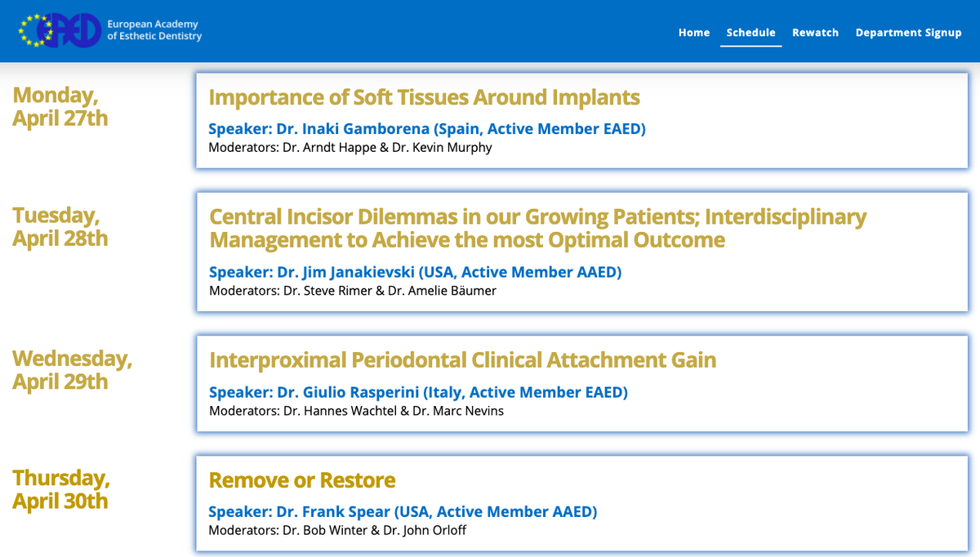Click speaker Dr. Giulio Rasperini link
Screen dimensions: 980x557
418,392
